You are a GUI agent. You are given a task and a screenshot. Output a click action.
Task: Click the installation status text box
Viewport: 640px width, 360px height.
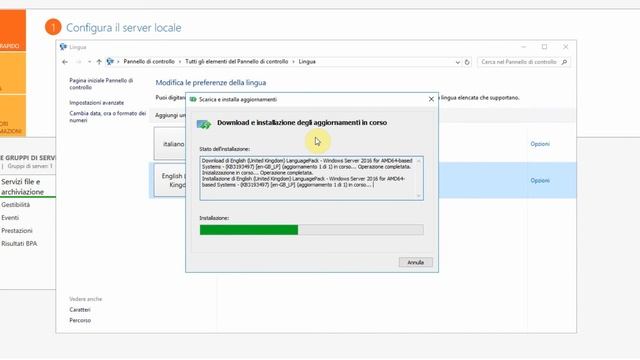[311, 178]
